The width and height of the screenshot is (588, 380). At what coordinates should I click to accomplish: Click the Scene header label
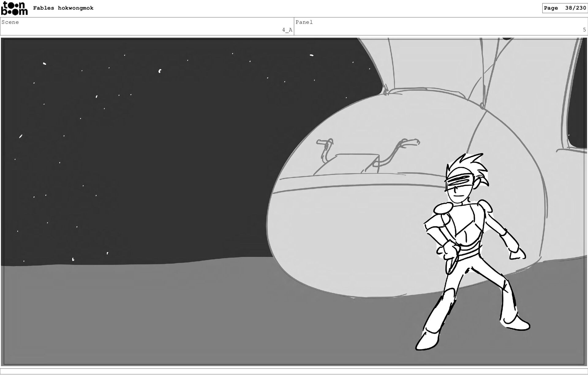(10, 22)
